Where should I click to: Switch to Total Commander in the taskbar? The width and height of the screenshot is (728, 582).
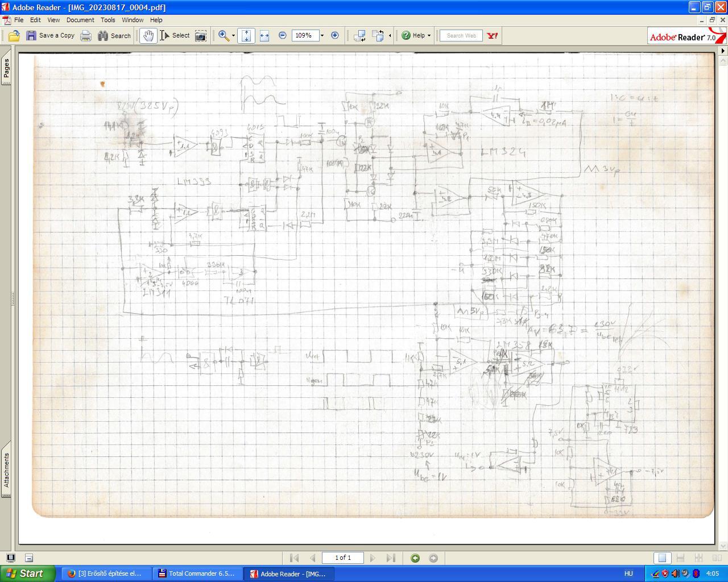197,573
